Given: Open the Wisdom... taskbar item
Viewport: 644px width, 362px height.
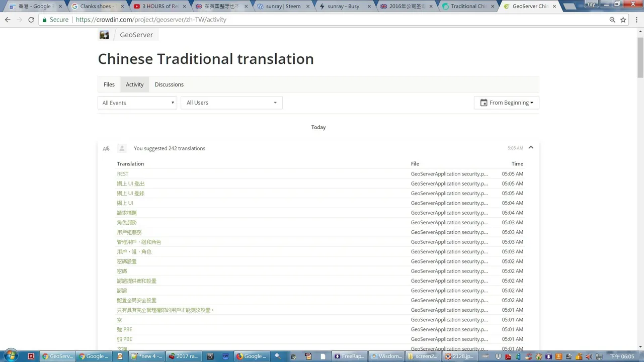Looking at the screenshot, I should coord(386,356).
